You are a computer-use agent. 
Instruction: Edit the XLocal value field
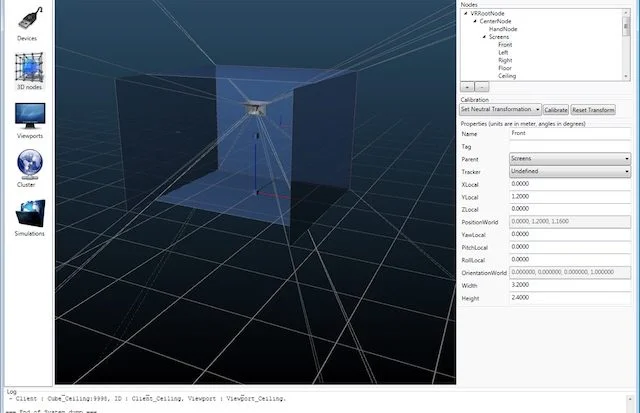click(570, 184)
